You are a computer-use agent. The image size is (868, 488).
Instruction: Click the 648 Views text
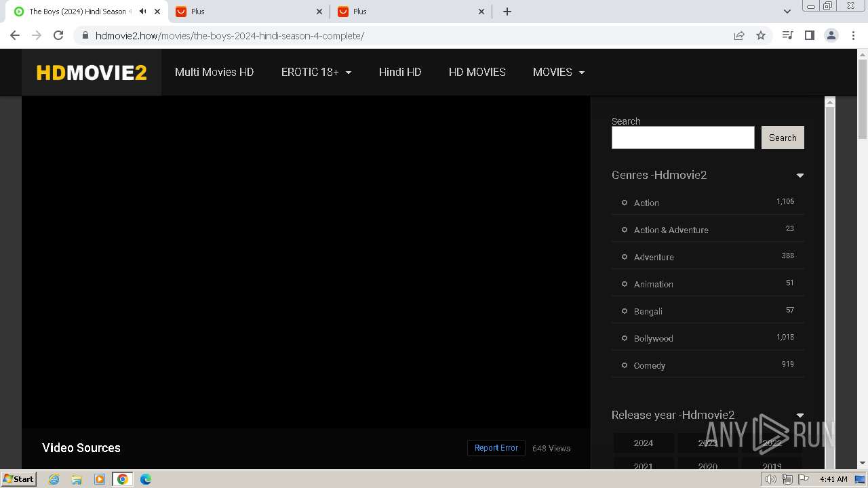click(x=551, y=448)
